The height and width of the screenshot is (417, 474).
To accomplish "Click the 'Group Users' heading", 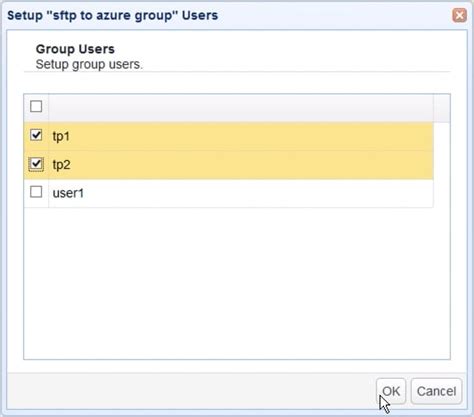I will (x=75, y=49).
